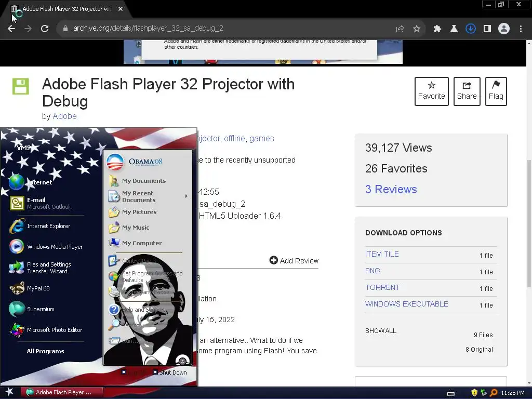Toggle the browser side panel icon

click(x=487, y=29)
